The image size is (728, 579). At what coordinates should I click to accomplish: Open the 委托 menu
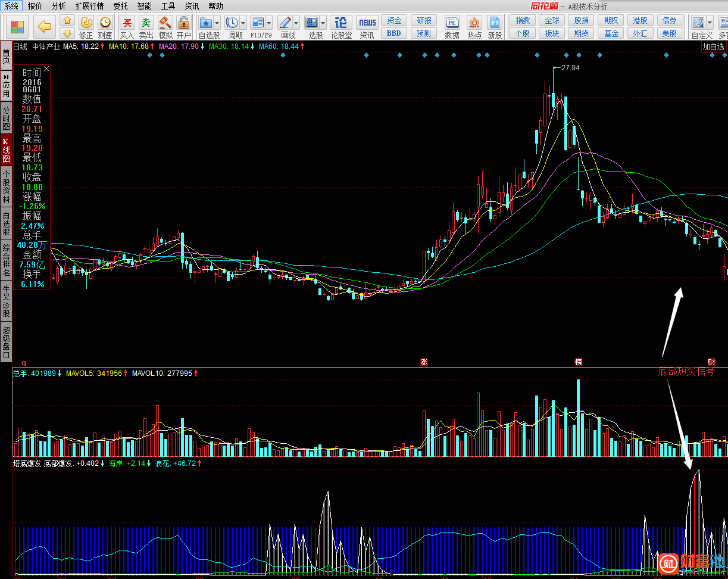coord(120,6)
